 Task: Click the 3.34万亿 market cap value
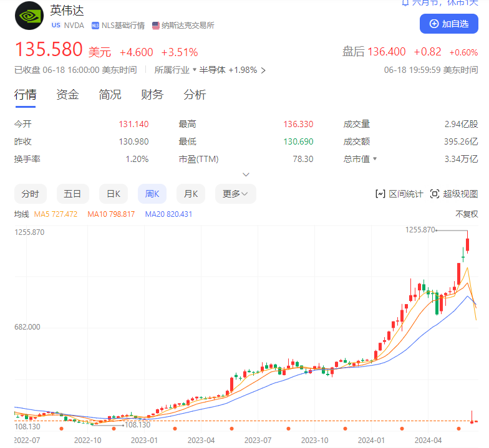pos(462,159)
